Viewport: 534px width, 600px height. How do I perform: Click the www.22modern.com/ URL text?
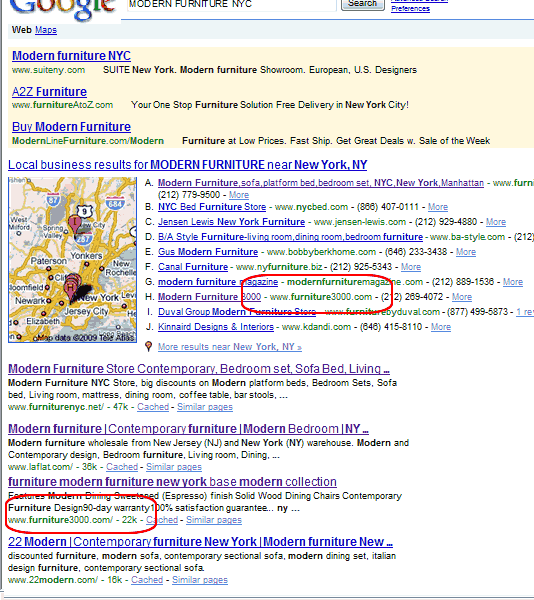click(53, 580)
